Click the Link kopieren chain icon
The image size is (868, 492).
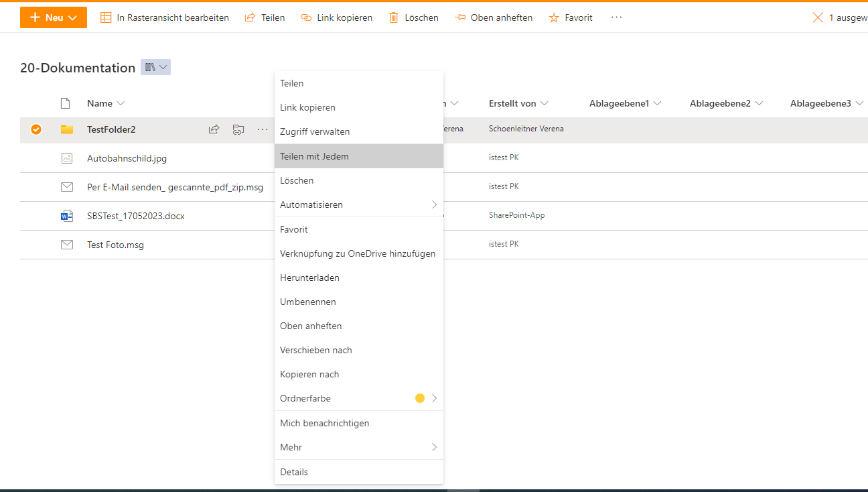coord(306,17)
